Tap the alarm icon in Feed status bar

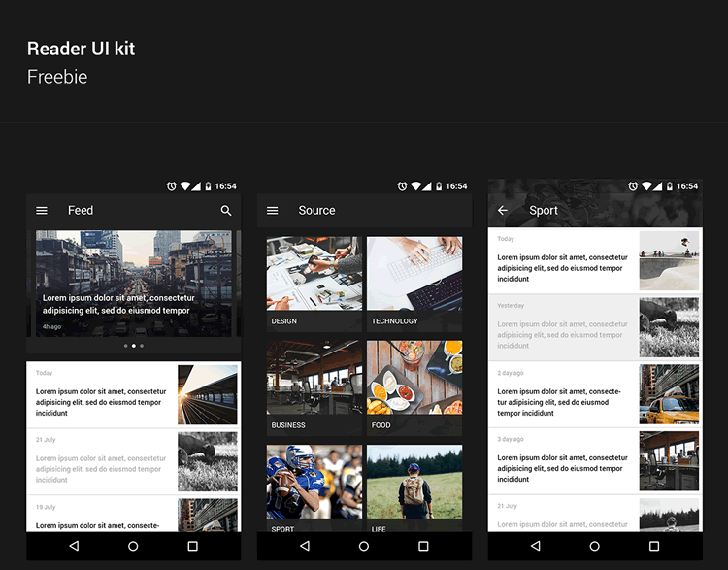click(x=171, y=186)
